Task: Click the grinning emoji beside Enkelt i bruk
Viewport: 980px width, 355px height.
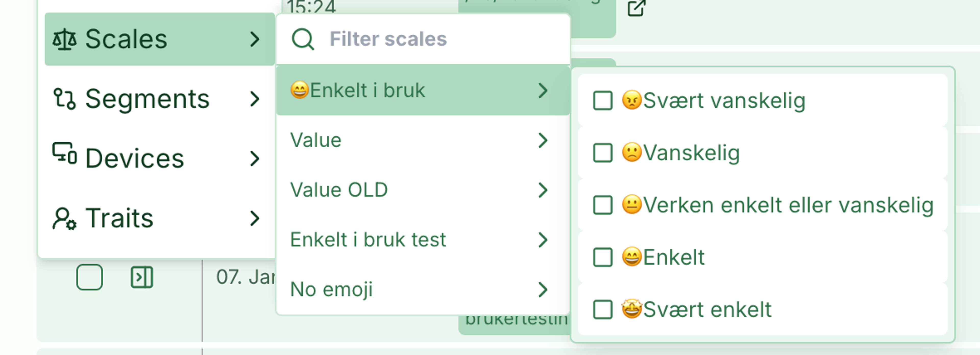Action: 299,90
